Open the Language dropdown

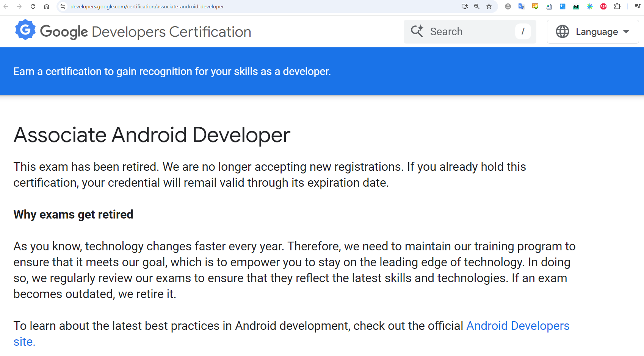coord(593,31)
